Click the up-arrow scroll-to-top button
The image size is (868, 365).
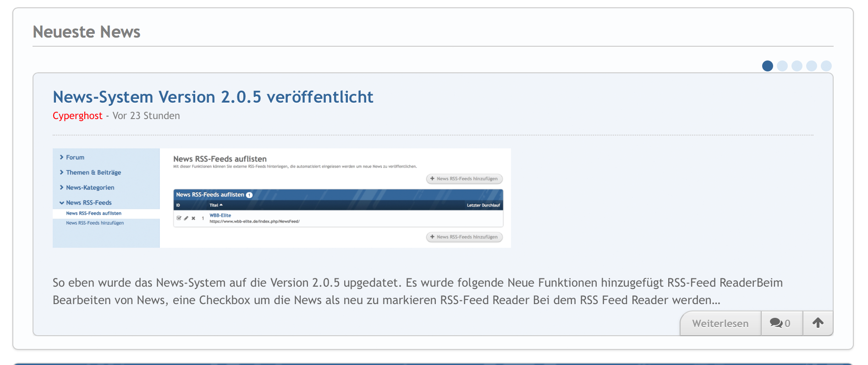click(x=818, y=323)
